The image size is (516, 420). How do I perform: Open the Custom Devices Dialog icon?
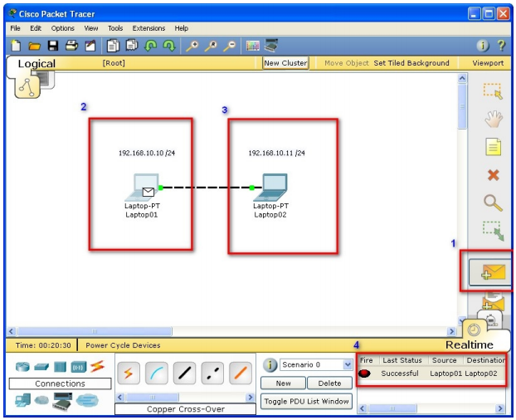tap(271, 46)
